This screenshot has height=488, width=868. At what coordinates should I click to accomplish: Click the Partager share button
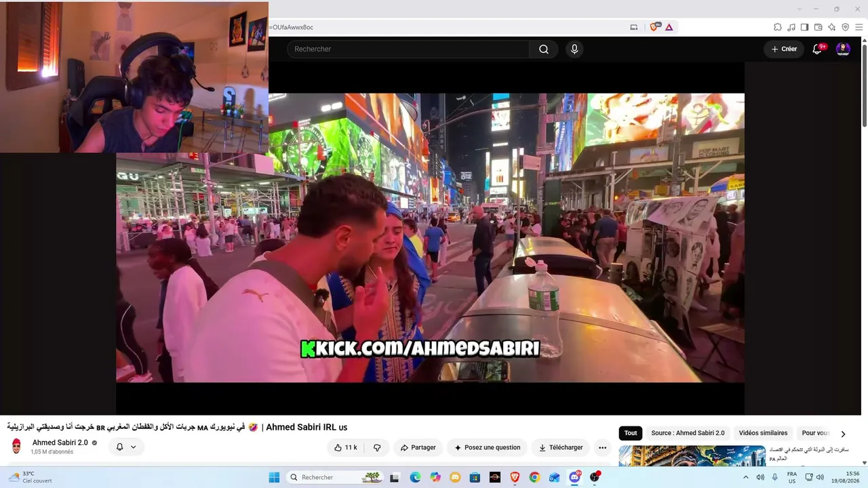[418, 447]
